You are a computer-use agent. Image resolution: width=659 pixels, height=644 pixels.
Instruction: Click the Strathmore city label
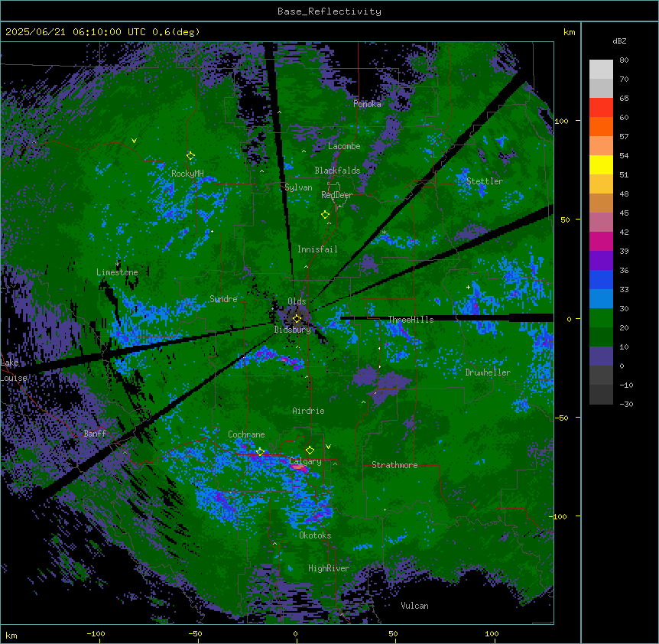[x=394, y=465]
